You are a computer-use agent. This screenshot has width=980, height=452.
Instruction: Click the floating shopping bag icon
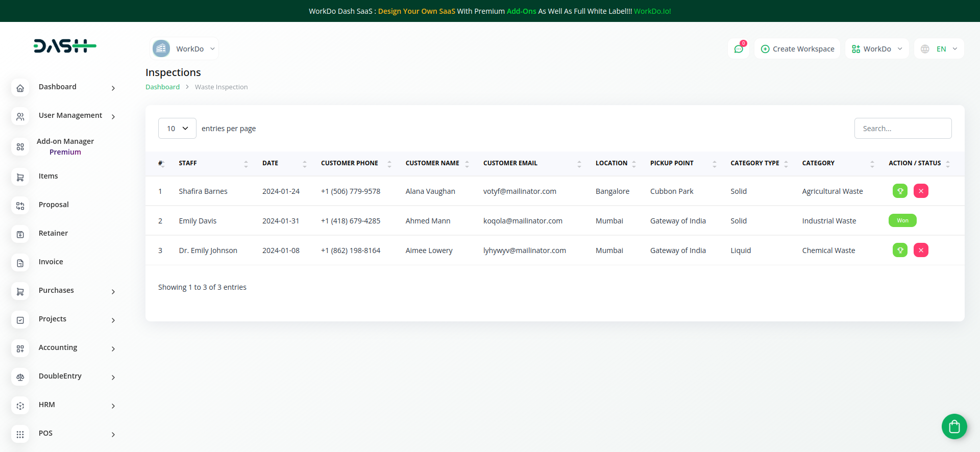pos(954,426)
